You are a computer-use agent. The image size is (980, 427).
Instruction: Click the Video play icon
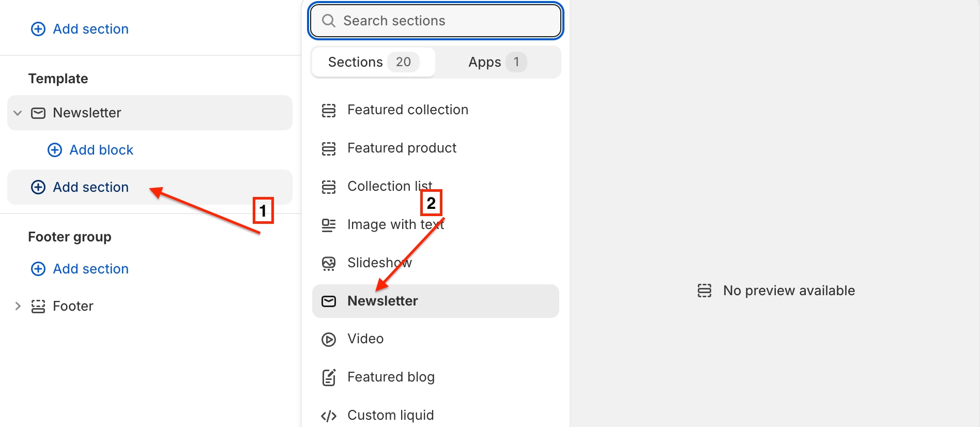pyautogui.click(x=329, y=339)
